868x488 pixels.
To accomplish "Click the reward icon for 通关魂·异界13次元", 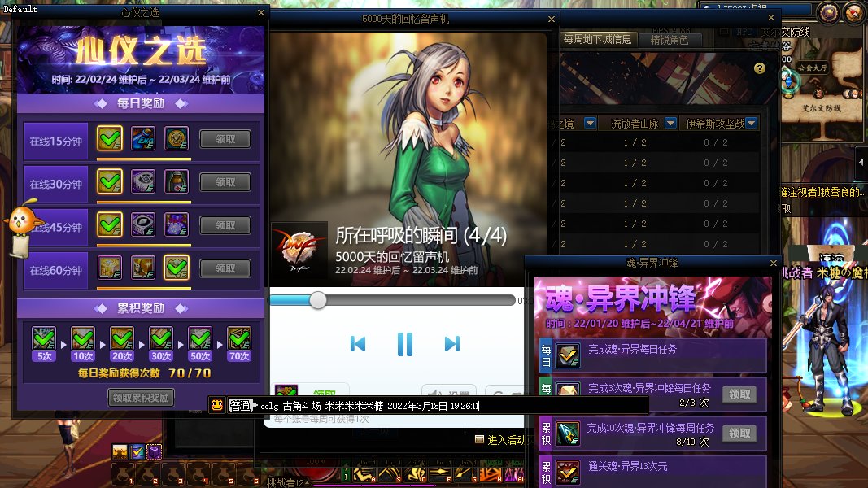I will pos(567,473).
